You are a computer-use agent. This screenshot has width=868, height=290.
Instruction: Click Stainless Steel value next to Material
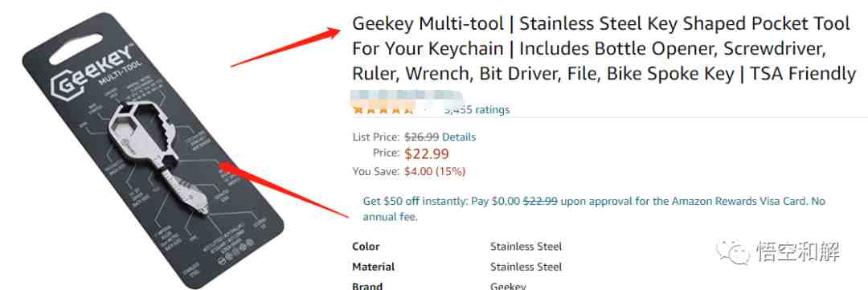click(526, 267)
